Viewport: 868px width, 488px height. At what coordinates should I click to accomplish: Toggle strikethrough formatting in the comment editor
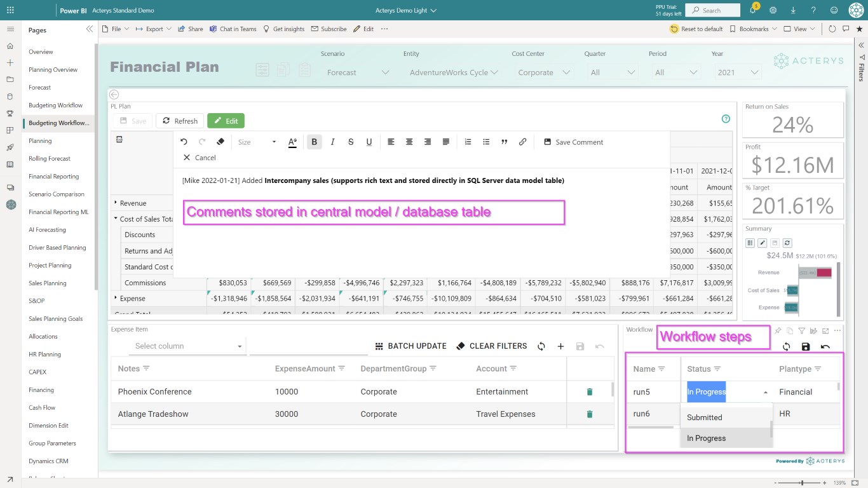351,142
